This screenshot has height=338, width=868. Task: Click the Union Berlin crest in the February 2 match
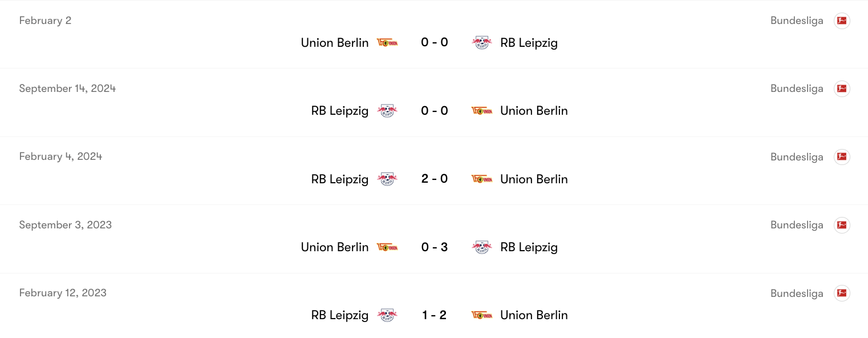[x=387, y=42]
